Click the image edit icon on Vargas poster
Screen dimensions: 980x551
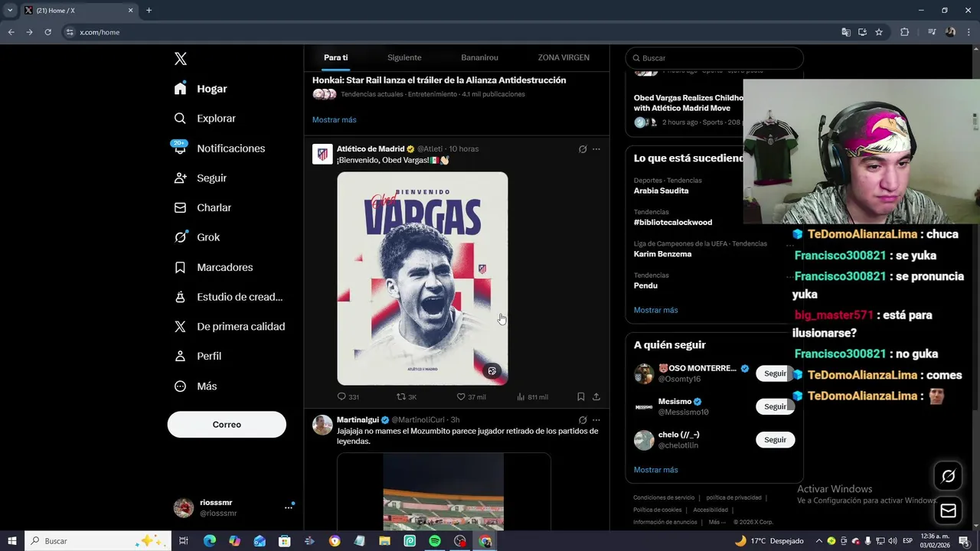point(492,371)
